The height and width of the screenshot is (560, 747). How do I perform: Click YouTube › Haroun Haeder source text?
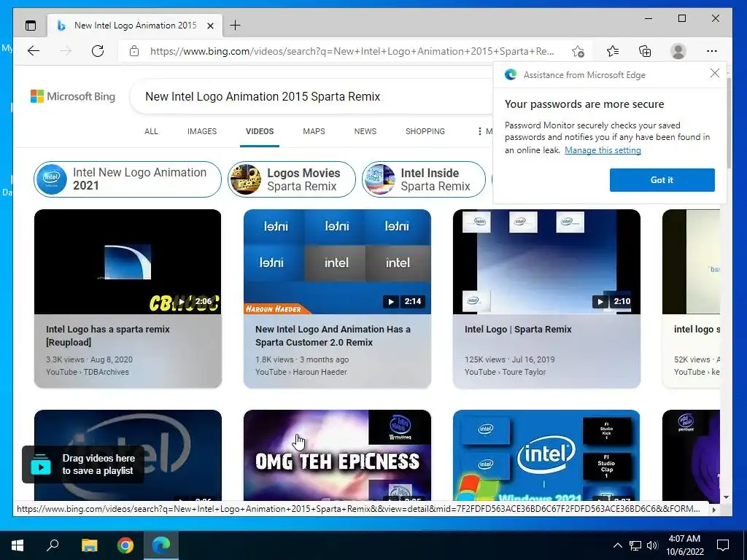301,372
